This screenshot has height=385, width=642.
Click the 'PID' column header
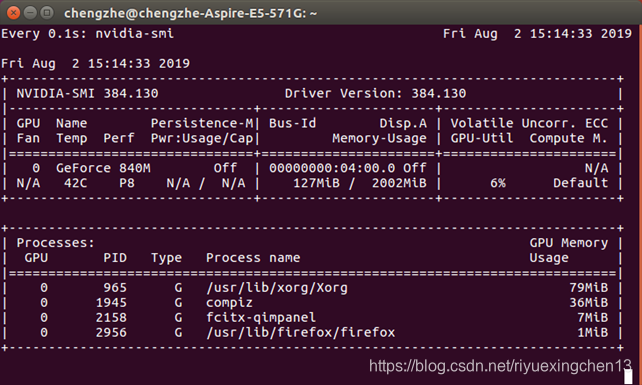[x=115, y=258]
